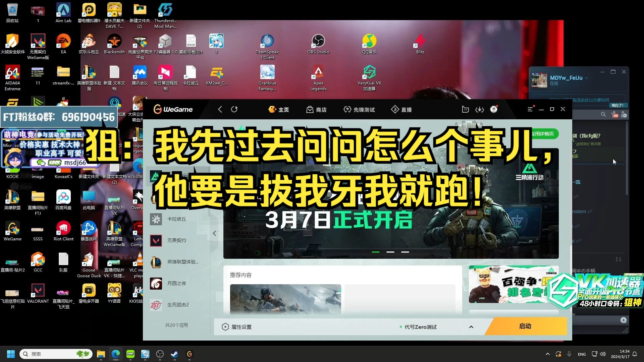Open File Explorer from taskbar
644x362 pixels.
[101, 354]
